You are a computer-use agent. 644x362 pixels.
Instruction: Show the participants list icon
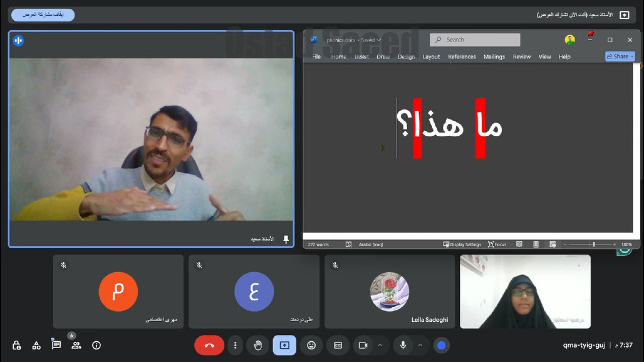76,345
